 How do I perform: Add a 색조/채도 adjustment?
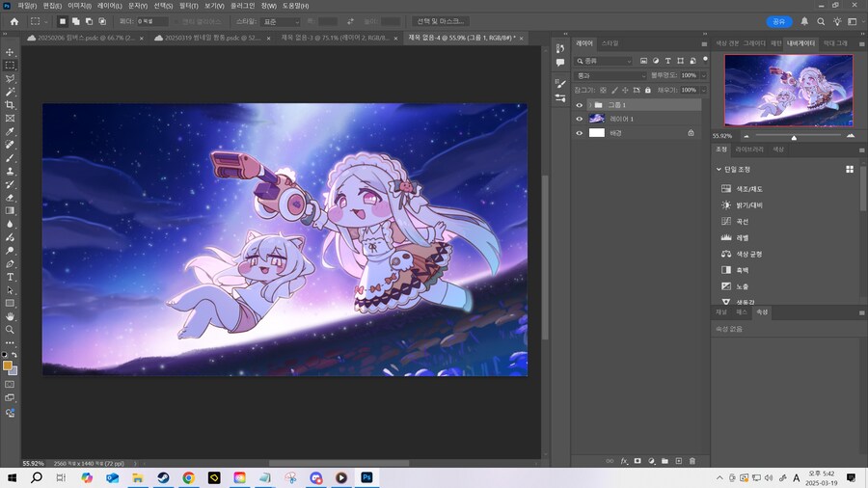[x=742, y=189]
